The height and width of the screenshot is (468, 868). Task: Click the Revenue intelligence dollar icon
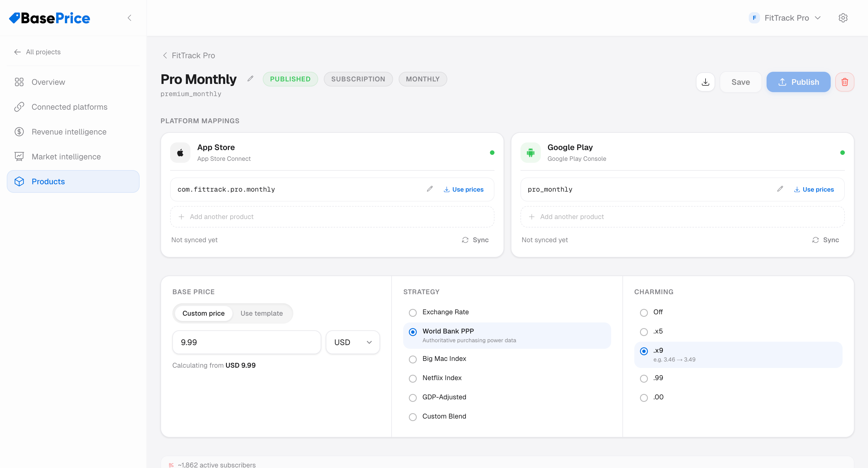(19, 132)
